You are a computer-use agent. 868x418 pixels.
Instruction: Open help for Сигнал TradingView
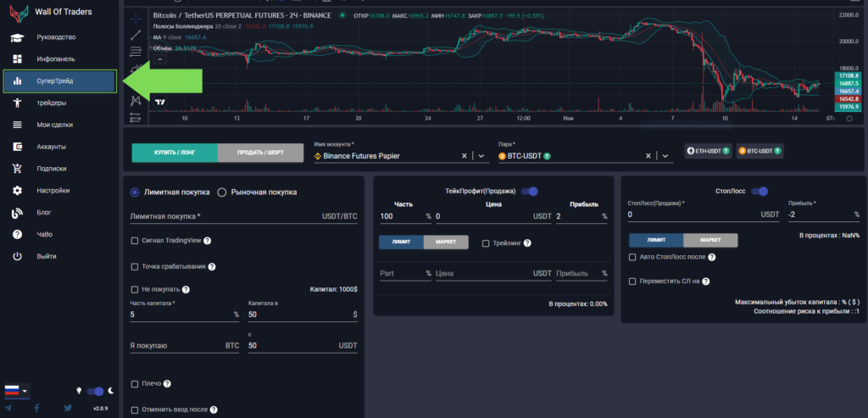coord(208,241)
